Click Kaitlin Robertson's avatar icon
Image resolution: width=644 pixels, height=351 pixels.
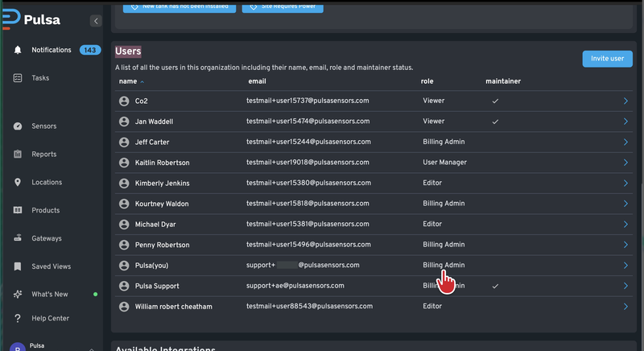coord(124,163)
